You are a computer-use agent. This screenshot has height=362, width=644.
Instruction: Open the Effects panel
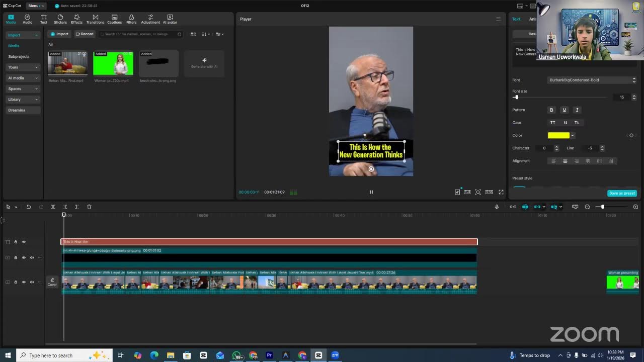coord(76,19)
